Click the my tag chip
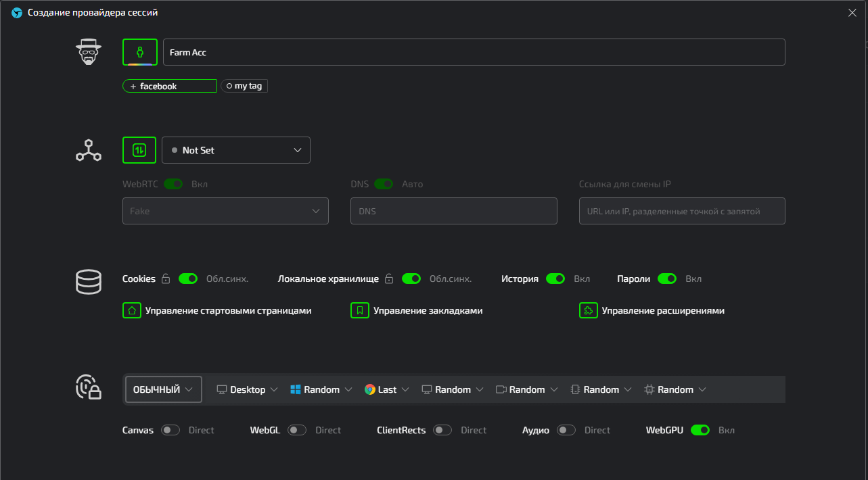The width and height of the screenshot is (868, 480). coord(244,86)
